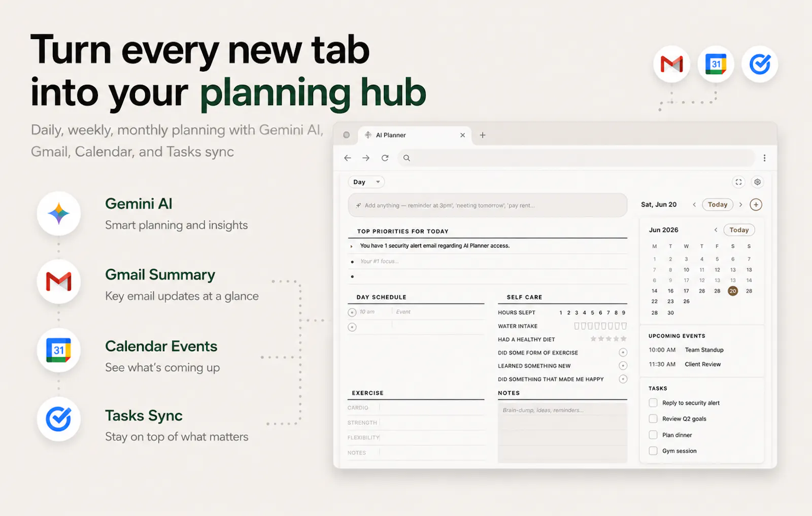
Task: Click the Gmail Summary feature icon
Action: [59, 282]
